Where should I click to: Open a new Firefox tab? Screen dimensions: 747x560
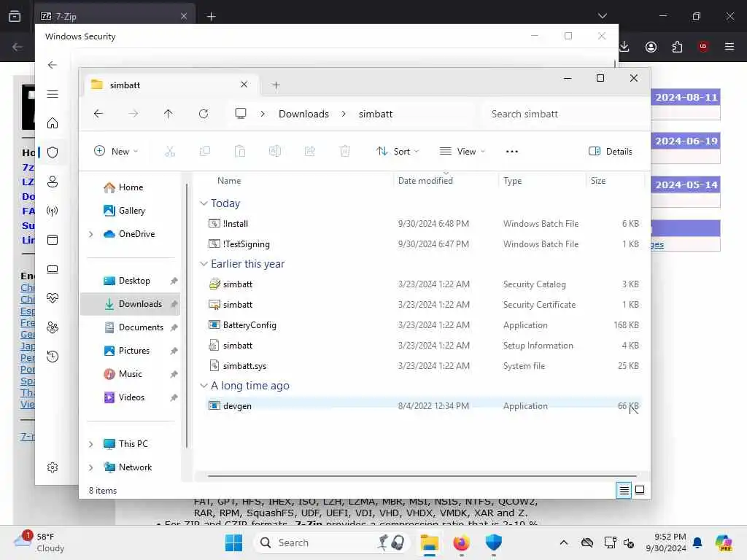point(211,17)
